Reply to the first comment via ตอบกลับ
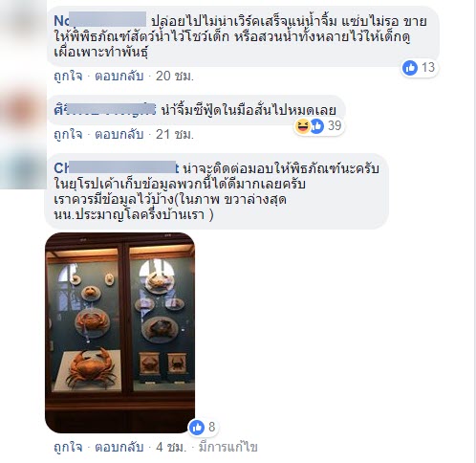 tap(119, 77)
